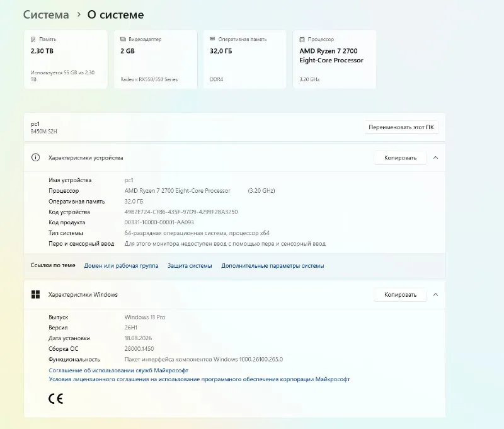Click processor value AMD Ryzen 7 2700 in specs
Screen dimensions: 504x429
178,190
